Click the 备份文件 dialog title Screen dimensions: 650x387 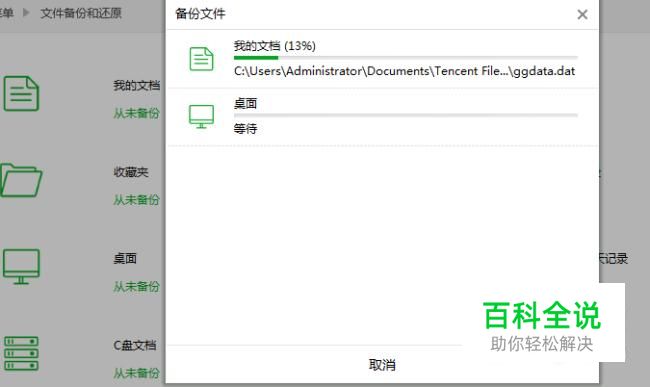(200, 14)
